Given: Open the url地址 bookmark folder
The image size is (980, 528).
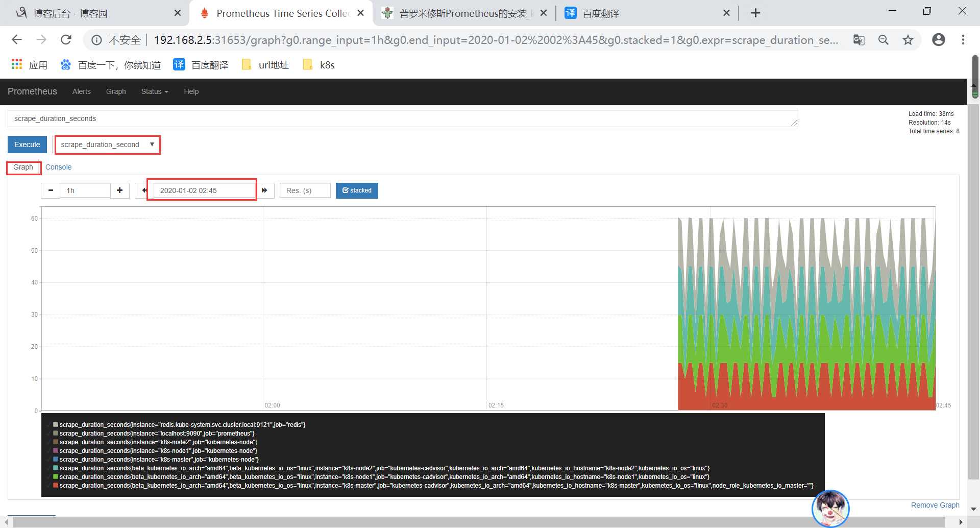Looking at the screenshot, I should (265, 65).
